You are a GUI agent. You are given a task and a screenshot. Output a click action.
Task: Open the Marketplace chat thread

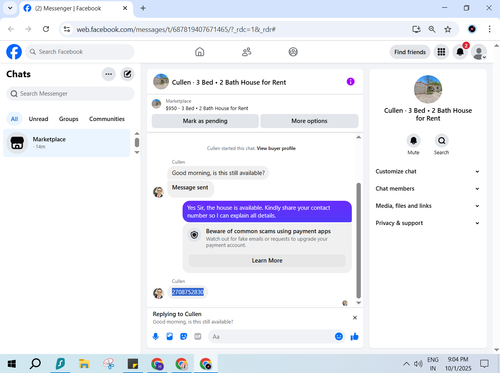point(66,143)
